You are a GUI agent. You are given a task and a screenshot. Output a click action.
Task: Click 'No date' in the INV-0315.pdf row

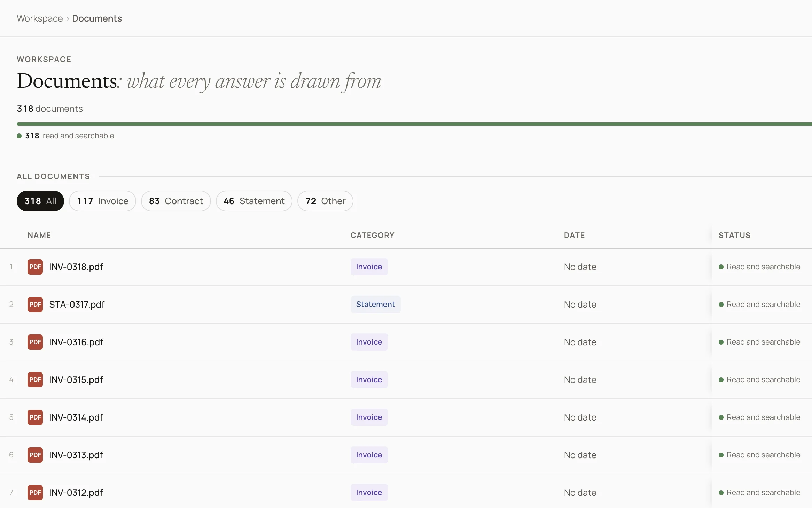tap(580, 380)
